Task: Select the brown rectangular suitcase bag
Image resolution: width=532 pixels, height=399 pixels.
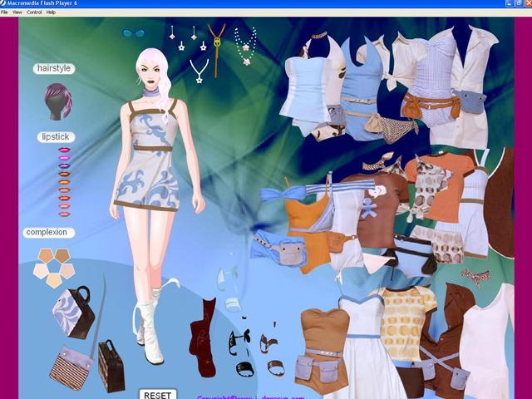Action: coord(111,365)
